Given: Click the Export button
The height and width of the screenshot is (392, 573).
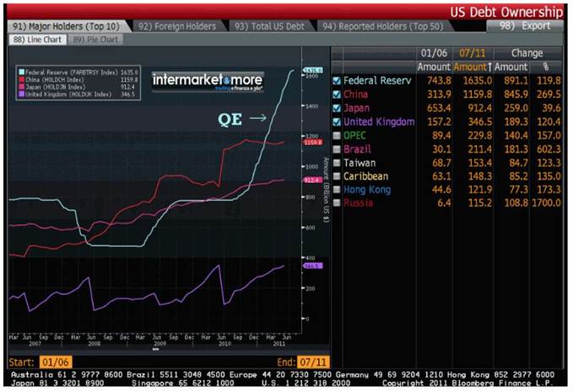Looking at the screenshot, I should point(525,26).
